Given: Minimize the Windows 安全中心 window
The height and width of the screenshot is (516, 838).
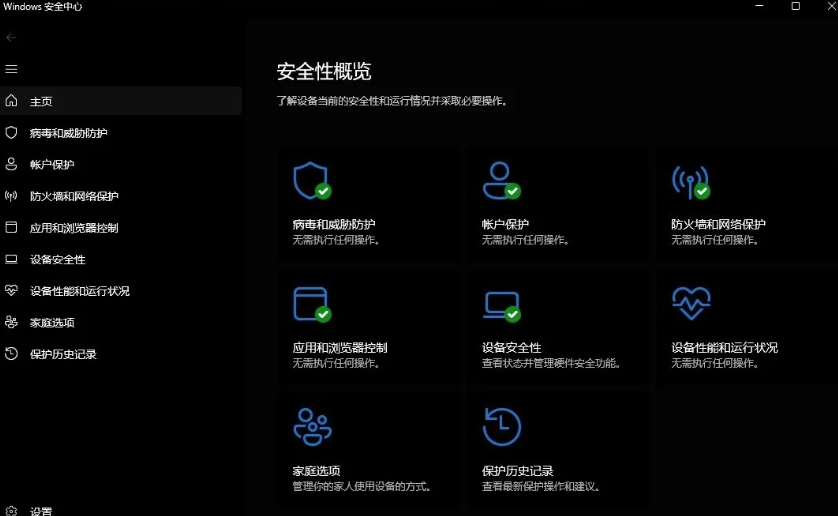Looking at the screenshot, I should (x=759, y=6).
